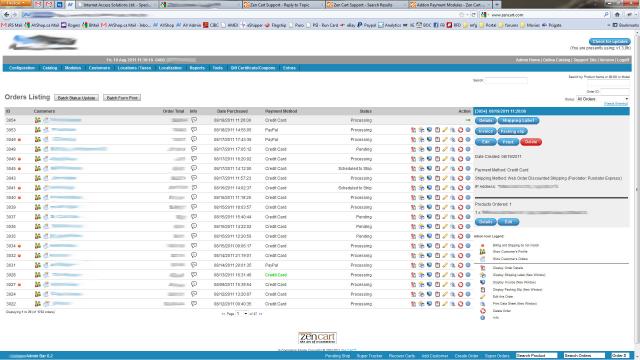The image size is (640, 360).
Task: Open the Configuration menu
Action: 22,68
